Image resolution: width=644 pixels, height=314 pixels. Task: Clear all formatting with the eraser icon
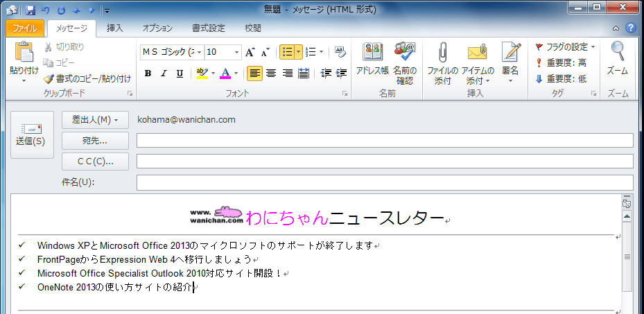tap(340, 52)
